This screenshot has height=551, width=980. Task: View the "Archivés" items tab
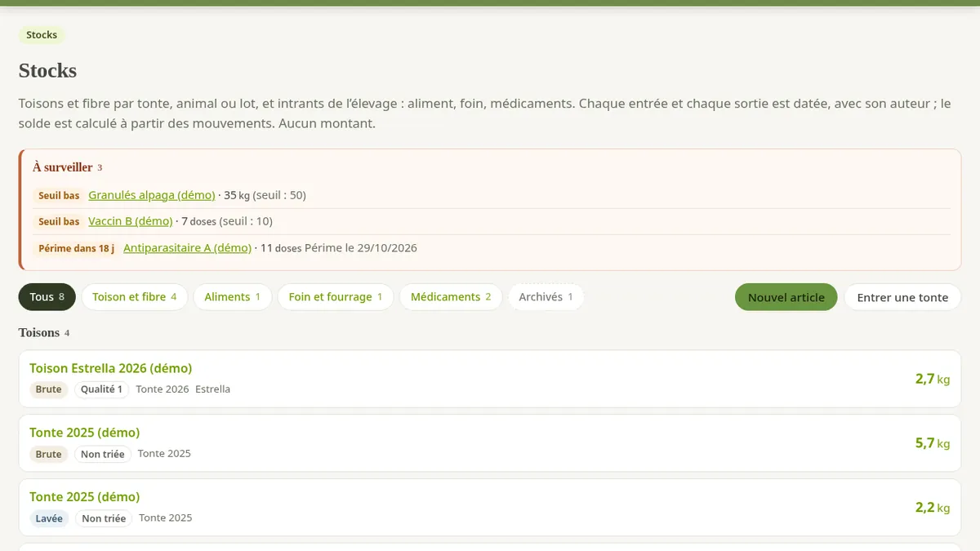coord(546,297)
